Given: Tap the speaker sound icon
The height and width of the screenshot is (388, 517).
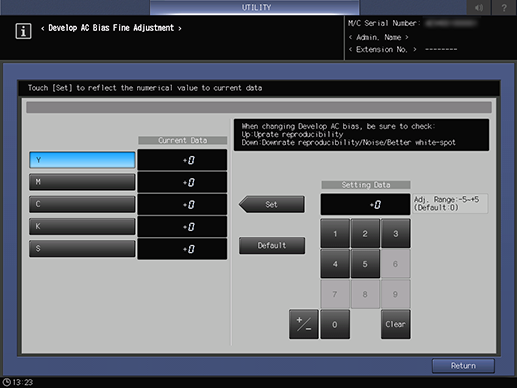Looking at the screenshot, I should [x=479, y=7].
